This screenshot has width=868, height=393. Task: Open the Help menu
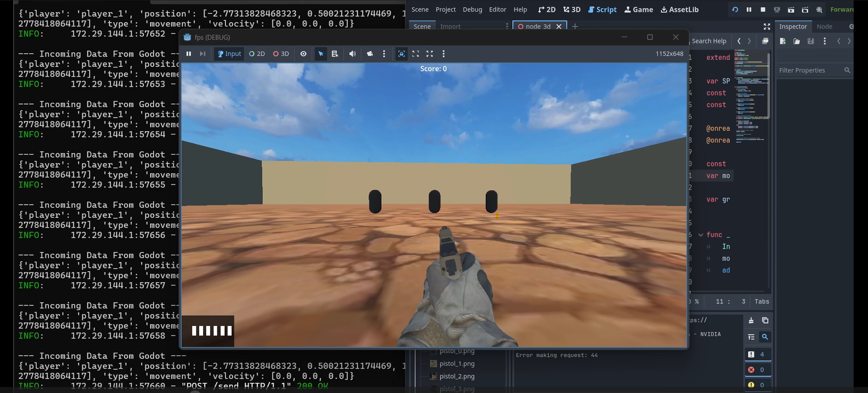[x=520, y=9]
